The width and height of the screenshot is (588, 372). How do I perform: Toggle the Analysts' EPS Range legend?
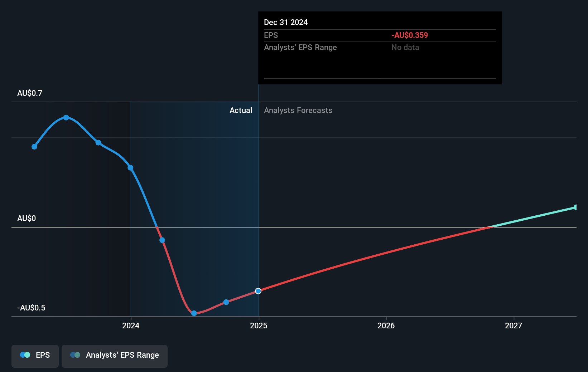[115, 356]
